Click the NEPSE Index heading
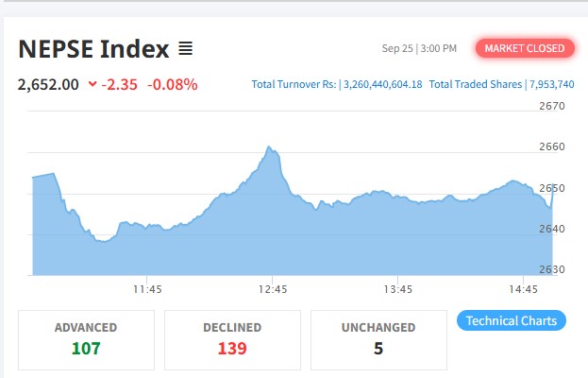The image size is (588, 378). (93, 48)
